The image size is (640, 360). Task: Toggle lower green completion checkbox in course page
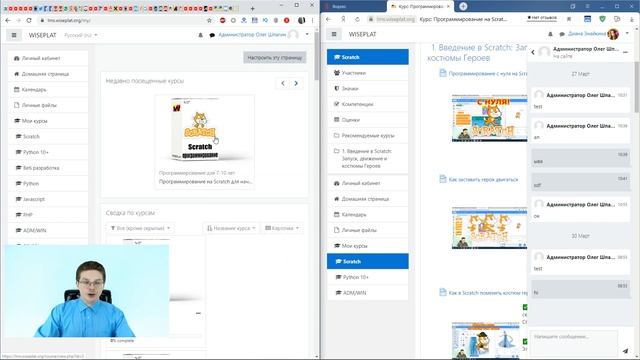coord(524,341)
